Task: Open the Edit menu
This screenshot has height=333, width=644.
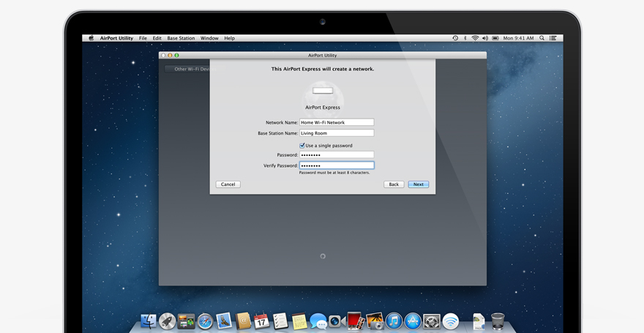Action: coord(157,38)
